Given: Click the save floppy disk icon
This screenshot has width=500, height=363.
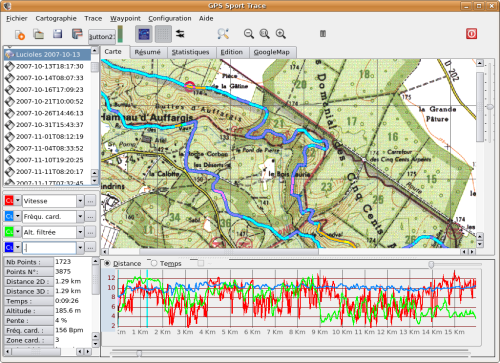Looking at the screenshot, I should (58, 34).
